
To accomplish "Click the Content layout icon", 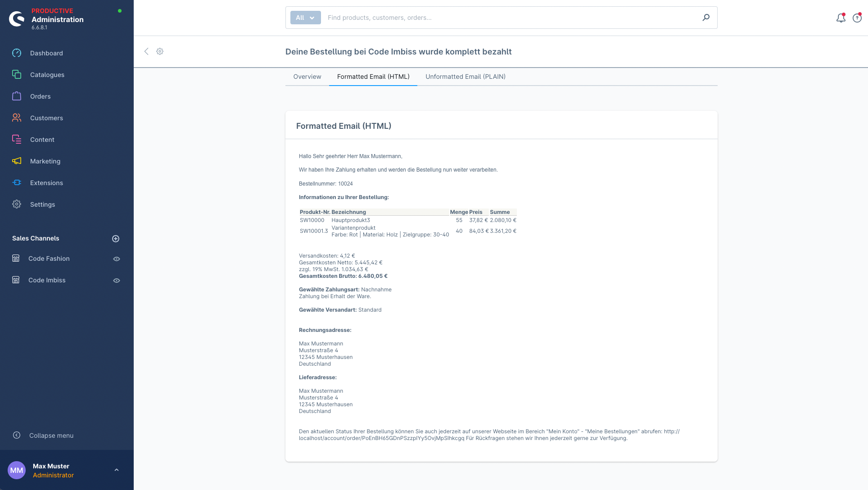I will (x=17, y=139).
